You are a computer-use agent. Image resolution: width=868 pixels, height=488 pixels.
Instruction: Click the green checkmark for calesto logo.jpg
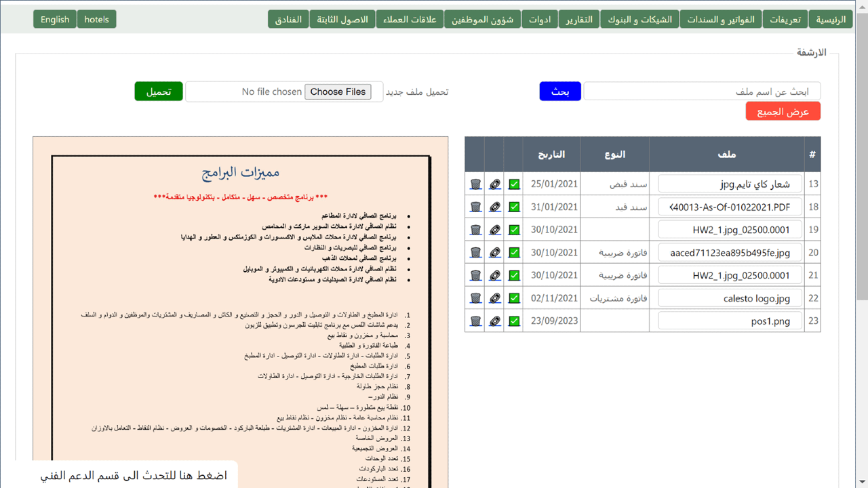pos(514,298)
